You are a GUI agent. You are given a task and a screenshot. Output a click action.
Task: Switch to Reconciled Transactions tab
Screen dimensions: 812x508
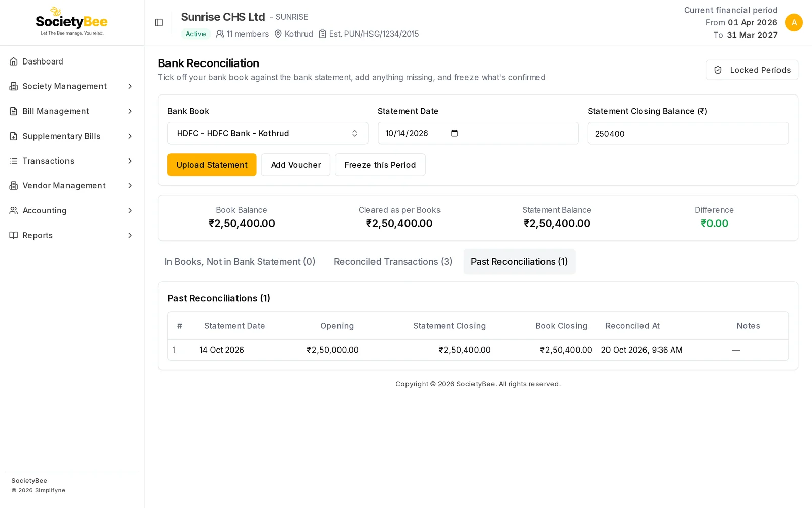click(x=393, y=262)
